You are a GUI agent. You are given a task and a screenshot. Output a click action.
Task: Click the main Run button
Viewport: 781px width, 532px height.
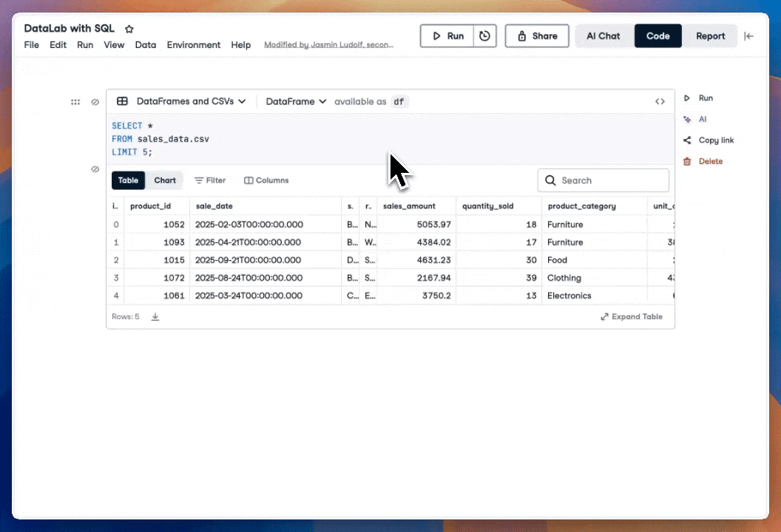click(447, 35)
